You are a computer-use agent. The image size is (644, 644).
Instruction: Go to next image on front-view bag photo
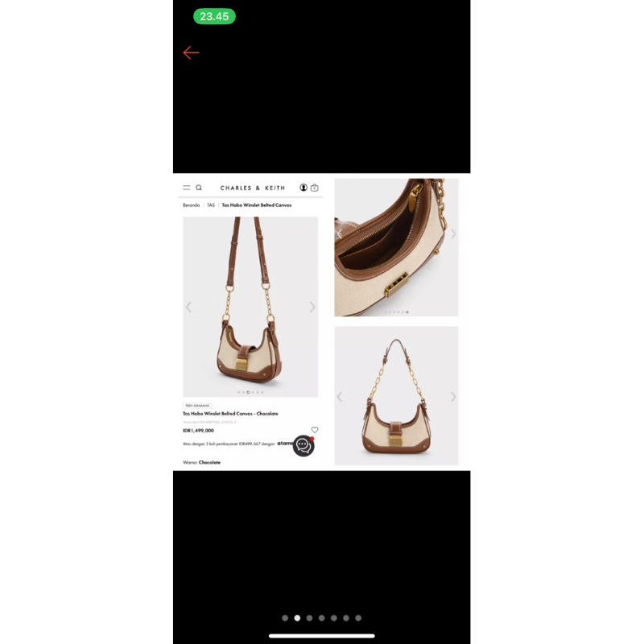tap(453, 396)
